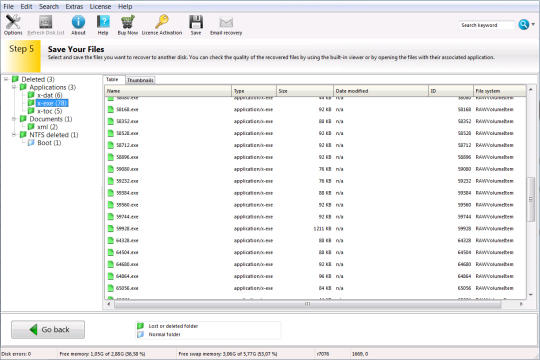Click the x-toc folder icon

tap(31, 111)
